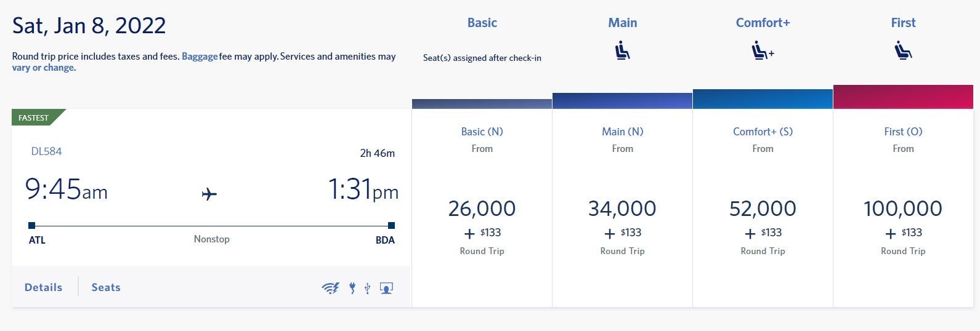Choose the Basic (N) 26,000 miles fare
Image resolution: width=980 pixels, height=331 pixels.
coord(482,209)
